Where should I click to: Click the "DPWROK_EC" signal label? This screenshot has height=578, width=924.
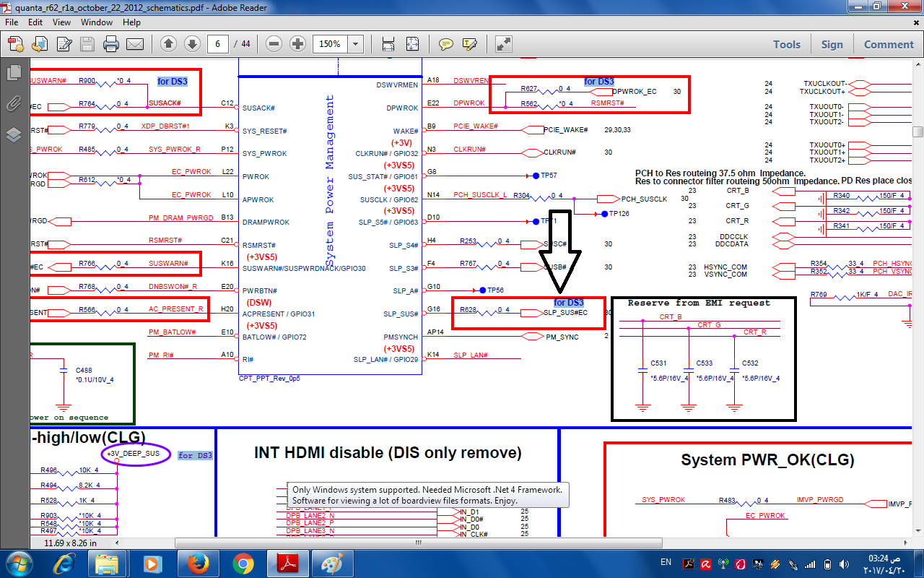[x=635, y=92]
